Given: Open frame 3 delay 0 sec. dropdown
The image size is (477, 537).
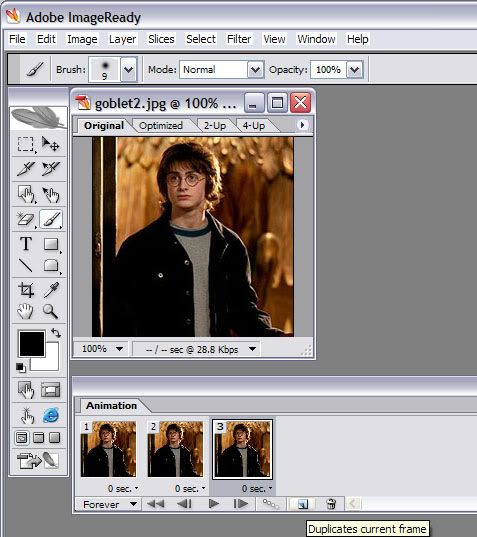Looking at the screenshot, I should [257, 488].
